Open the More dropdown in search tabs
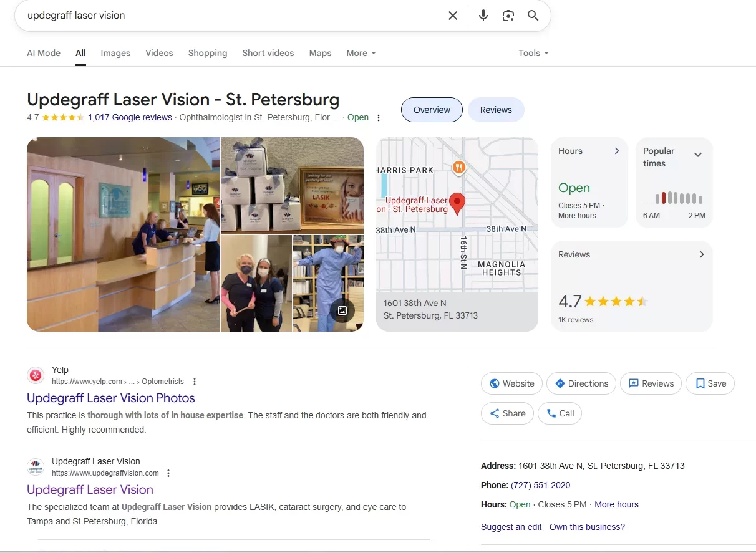Viewport: 756px width, 553px height. [x=361, y=53]
